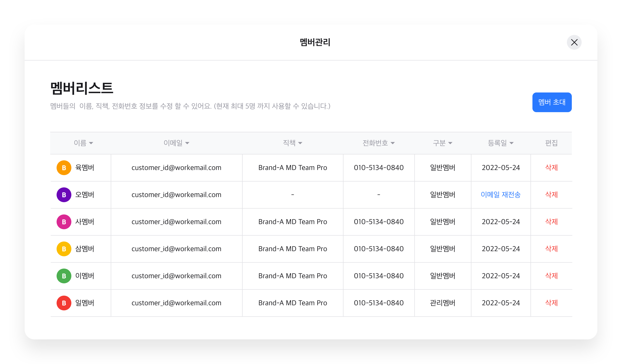Click the 멤버 초대 button
Screen dimensions: 622x364
pyautogui.click(x=552, y=102)
